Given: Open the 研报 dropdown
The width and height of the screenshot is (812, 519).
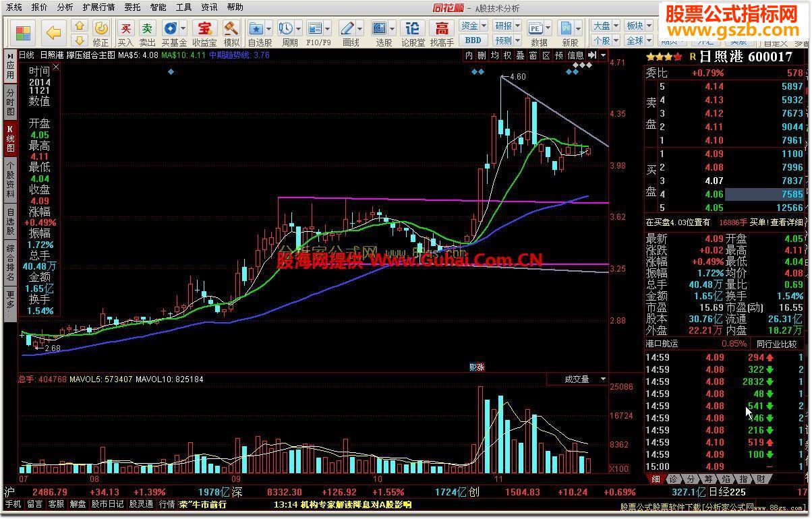Looking at the screenshot, I should (x=506, y=26).
